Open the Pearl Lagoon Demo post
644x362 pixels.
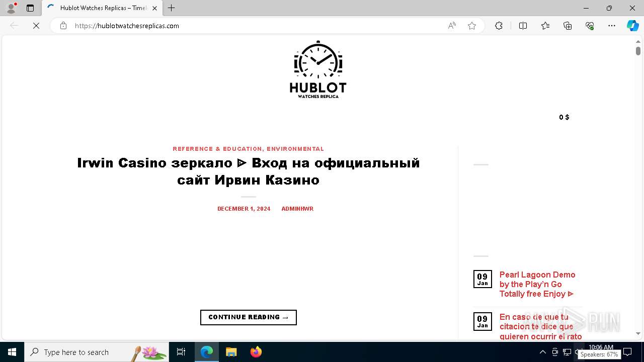tap(537, 284)
